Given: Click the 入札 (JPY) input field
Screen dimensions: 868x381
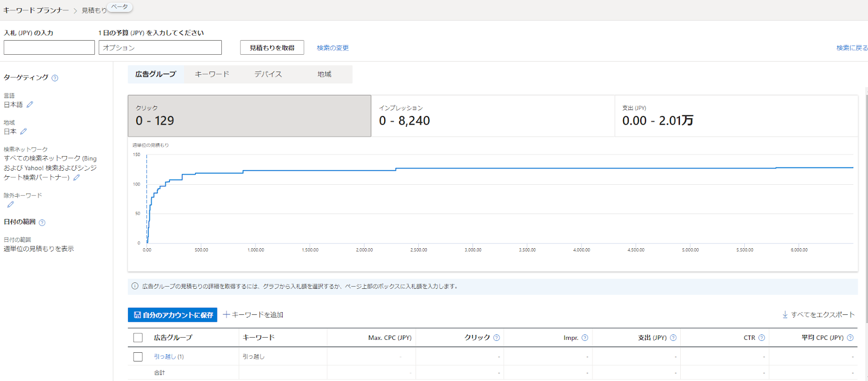Looking at the screenshot, I should coord(49,48).
